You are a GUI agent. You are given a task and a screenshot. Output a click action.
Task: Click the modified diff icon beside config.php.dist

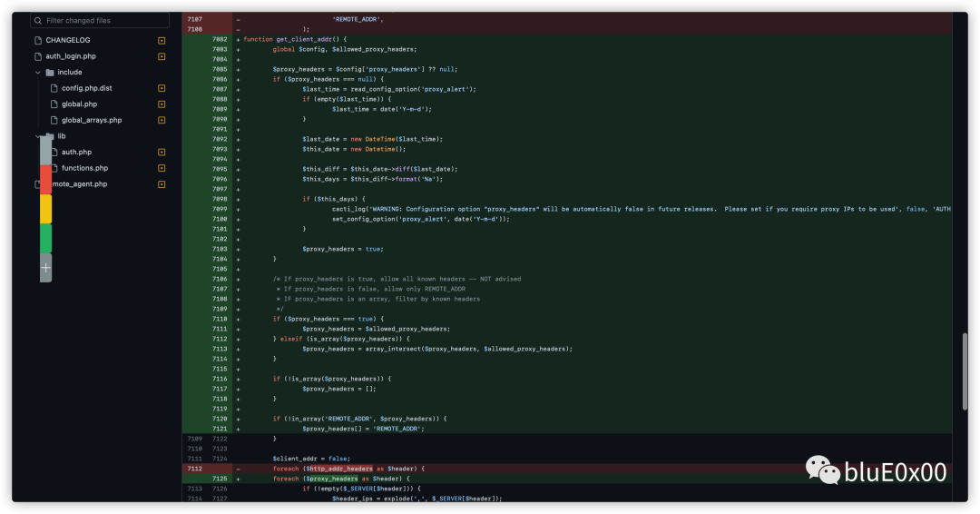pyautogui.click(x=162, y=88)
